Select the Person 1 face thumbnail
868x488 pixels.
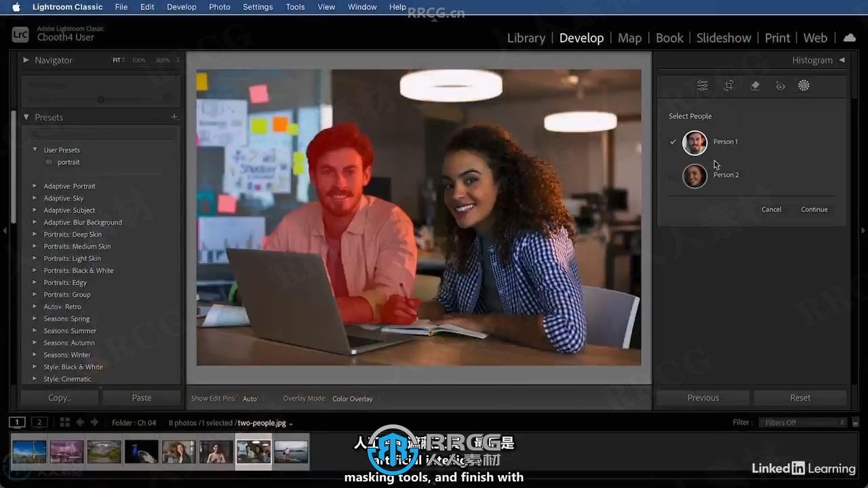[694, 142]
